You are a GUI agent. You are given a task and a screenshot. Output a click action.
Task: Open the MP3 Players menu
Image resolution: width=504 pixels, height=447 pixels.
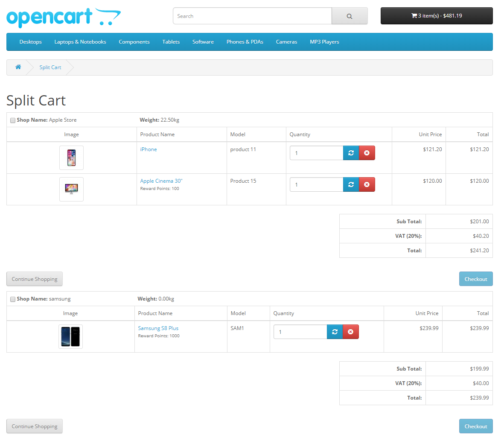coord(324,42)
